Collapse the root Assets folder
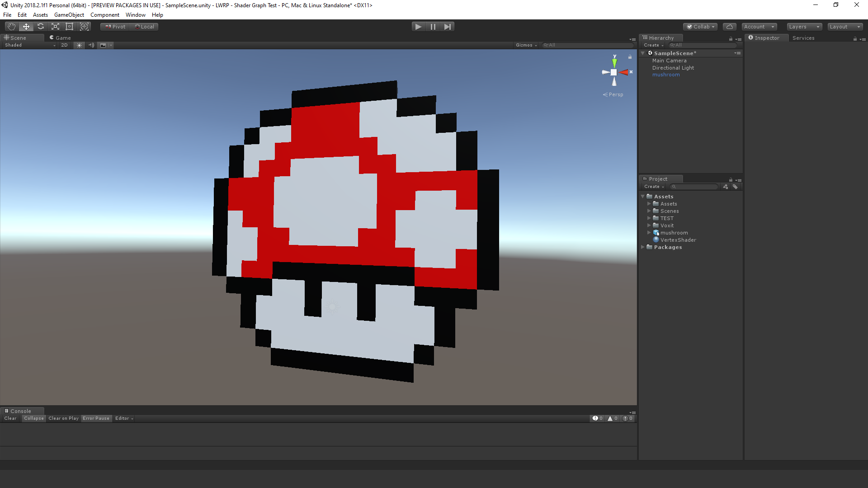 643,197
